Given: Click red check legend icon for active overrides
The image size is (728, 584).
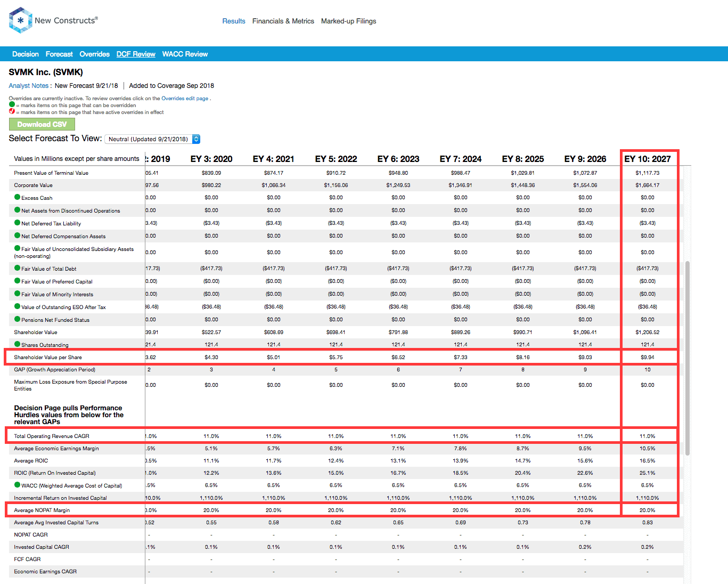Looking at the screenshot, I should click(12, 111).
